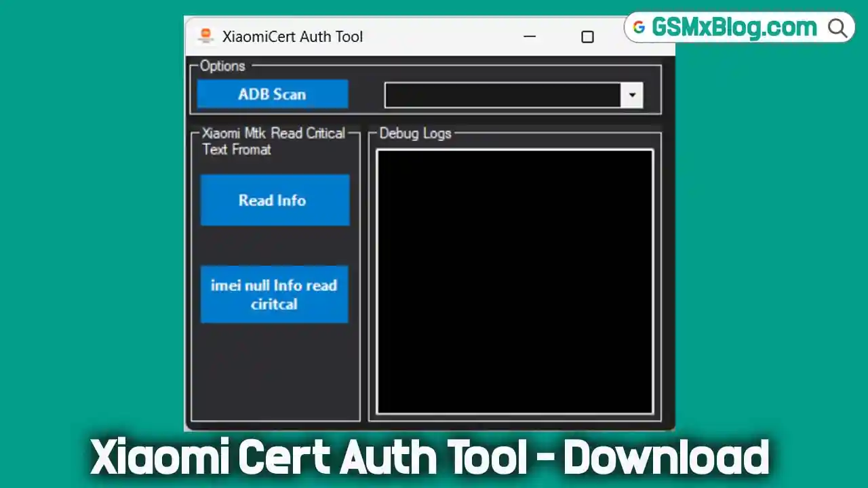
Task: Expand the device dropdown arrow
Action: [631, 95]
